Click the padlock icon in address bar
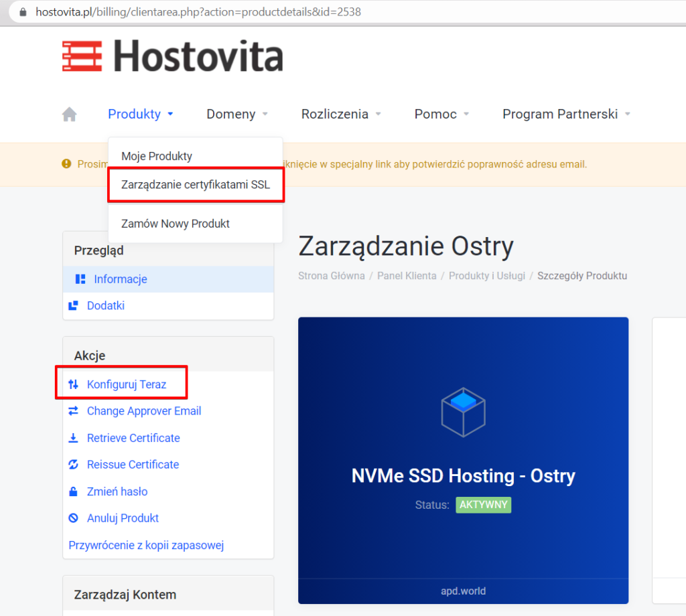Screen dimensions: 686x616 click(23, 12)
